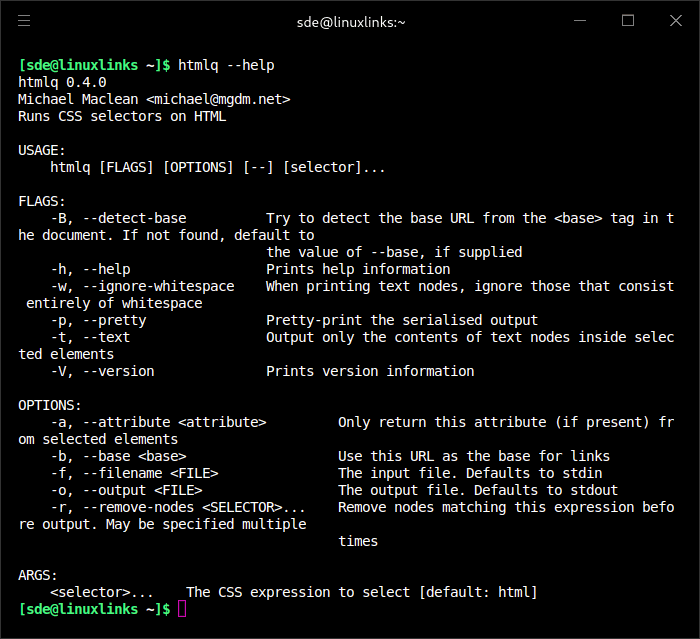Click the text The output file. Defaults to stdout
The image size is (700, 639).
coord(478,490)
